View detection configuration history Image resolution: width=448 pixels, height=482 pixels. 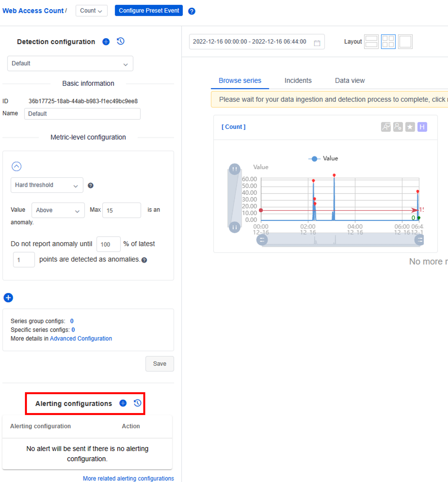point(120,41)
